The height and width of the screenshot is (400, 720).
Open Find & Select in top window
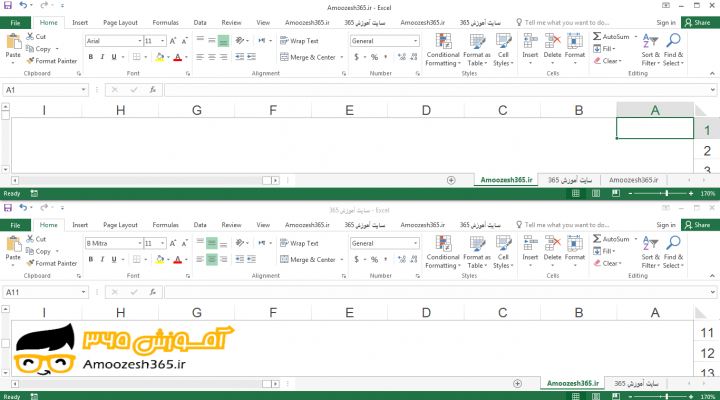673,50
